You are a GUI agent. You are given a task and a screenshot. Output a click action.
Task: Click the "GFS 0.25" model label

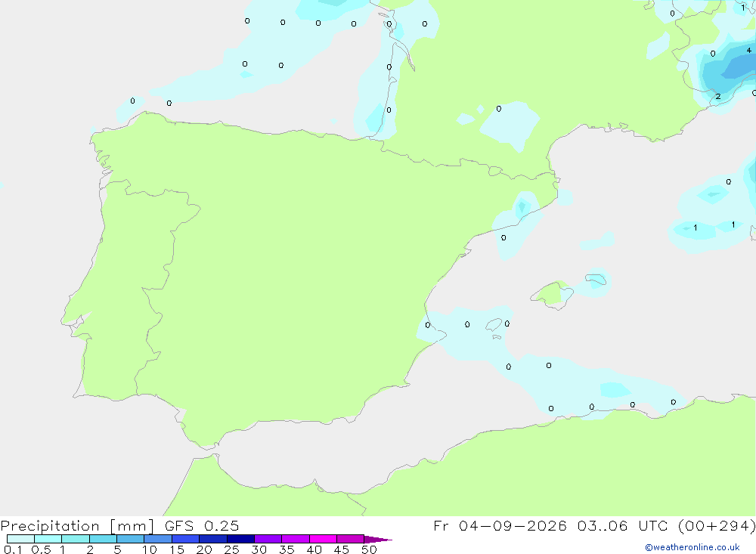click(202, 525)
